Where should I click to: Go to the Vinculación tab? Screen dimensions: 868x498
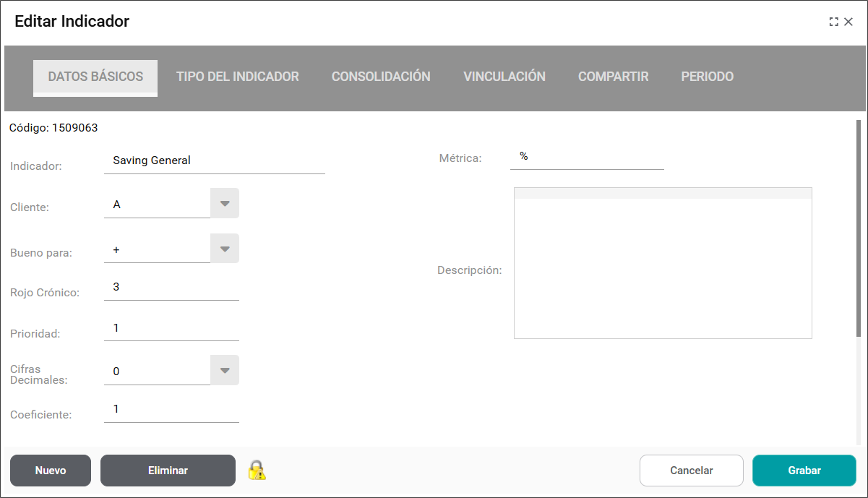point(504,77)
